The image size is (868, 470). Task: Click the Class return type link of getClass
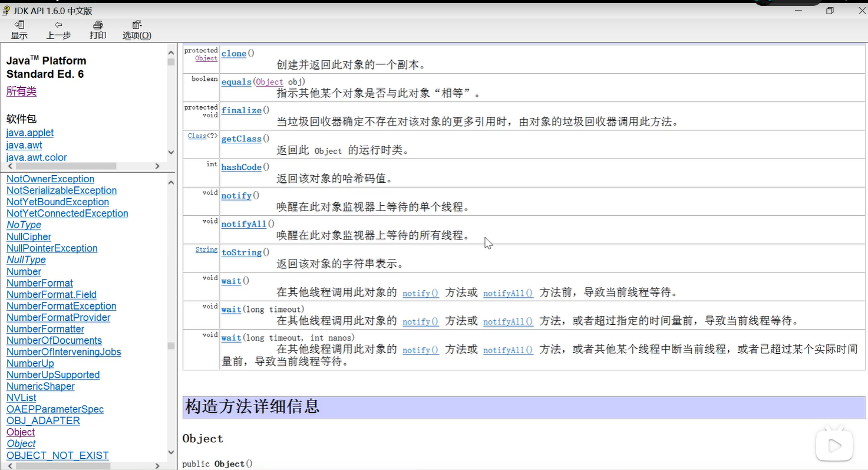(x=197, y=136)
